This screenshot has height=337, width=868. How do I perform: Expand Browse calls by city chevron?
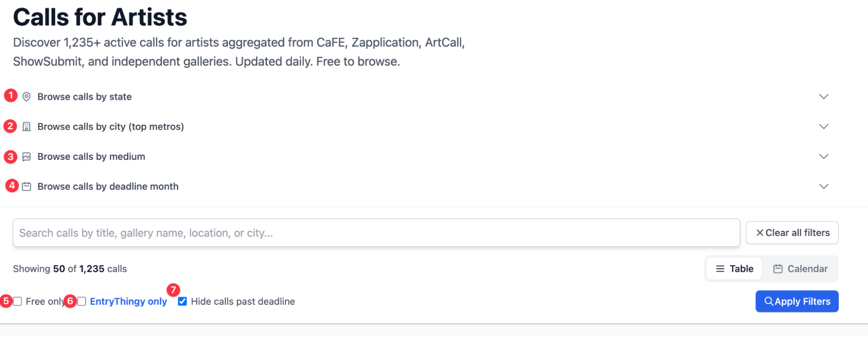pyautogui.click(x=824, y=127)
